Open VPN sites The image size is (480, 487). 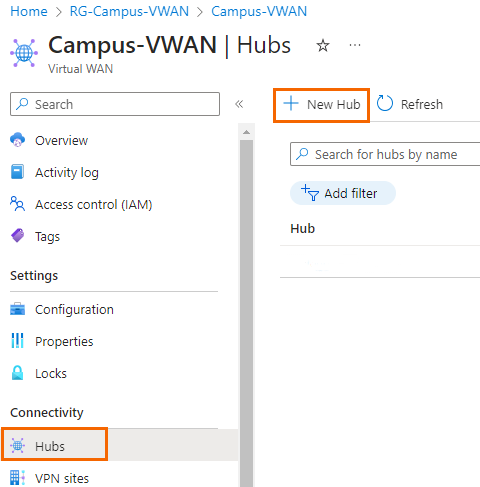[62, 479]
